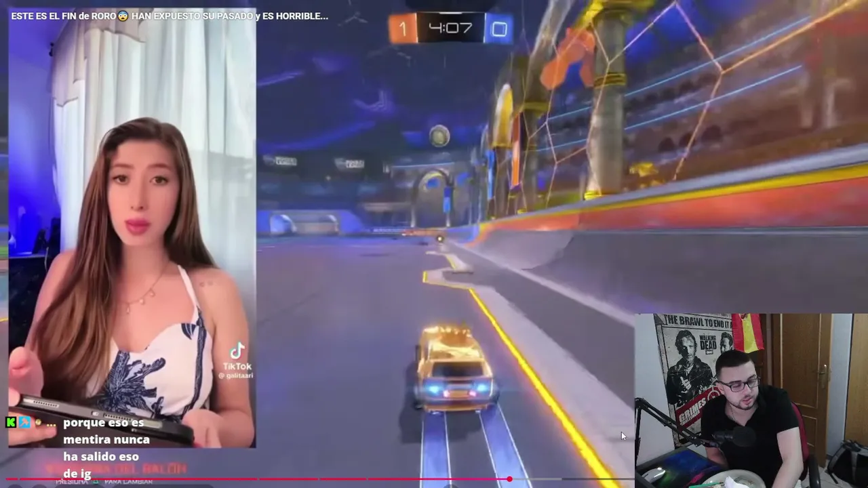Click the blue team score showing 0
Image resolution: width=868 pixels, height=488 pixels.
499,29
